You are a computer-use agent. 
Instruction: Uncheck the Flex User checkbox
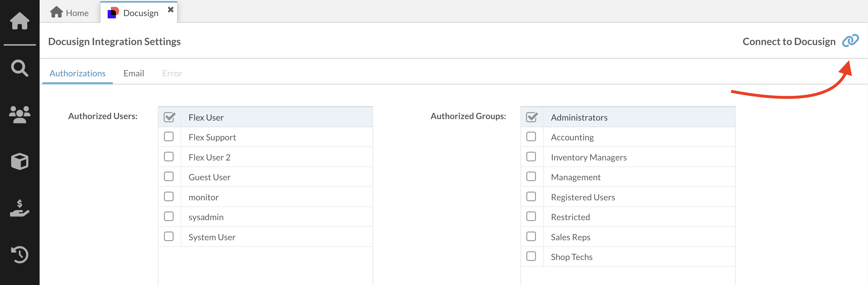169,117
